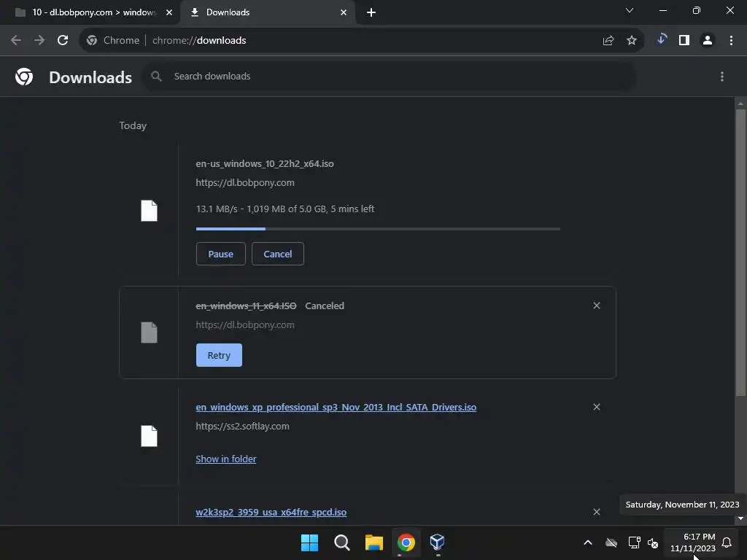Open a new tab
This screenshot has width=747, height=560.
click(x=371, y=12)
